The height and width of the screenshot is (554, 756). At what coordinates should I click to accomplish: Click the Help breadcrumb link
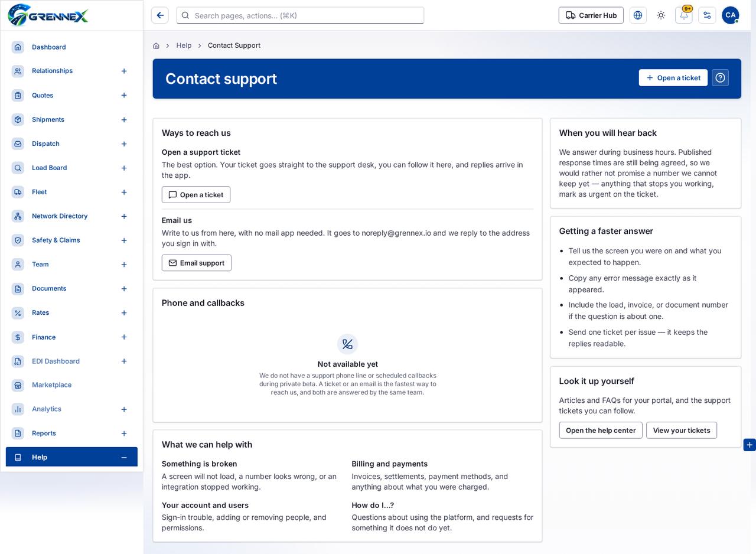coord(184,45)
